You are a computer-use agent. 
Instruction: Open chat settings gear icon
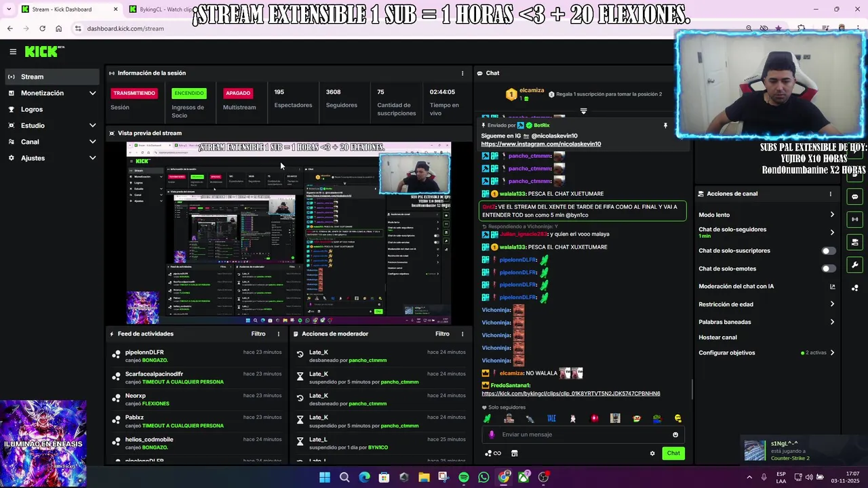coord(652,453)
